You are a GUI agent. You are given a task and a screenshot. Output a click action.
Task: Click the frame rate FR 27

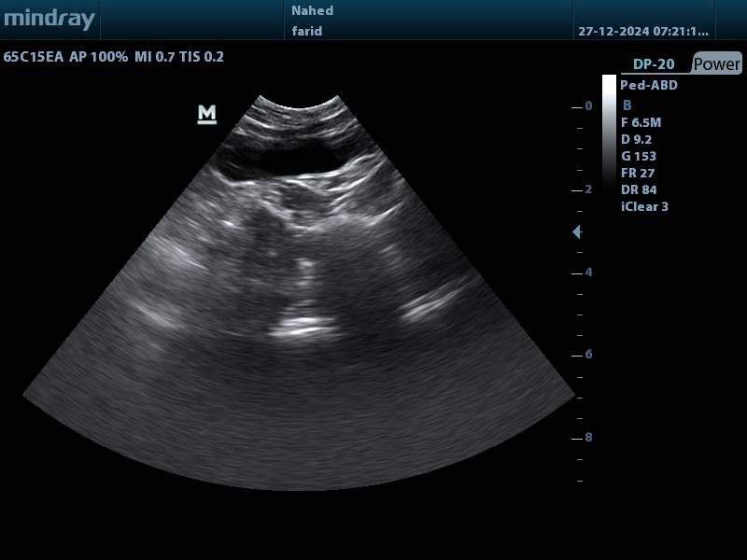[638, 173]
